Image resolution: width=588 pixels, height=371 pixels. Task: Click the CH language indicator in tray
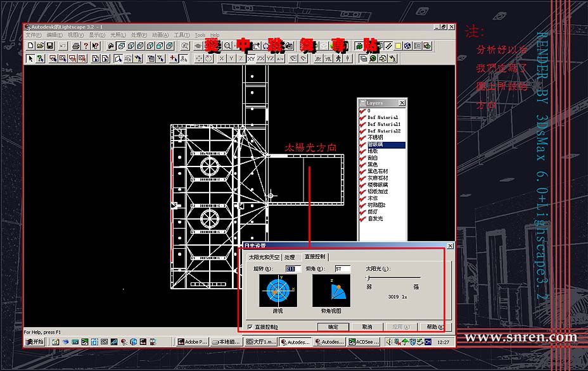click(x=428, y=342)
